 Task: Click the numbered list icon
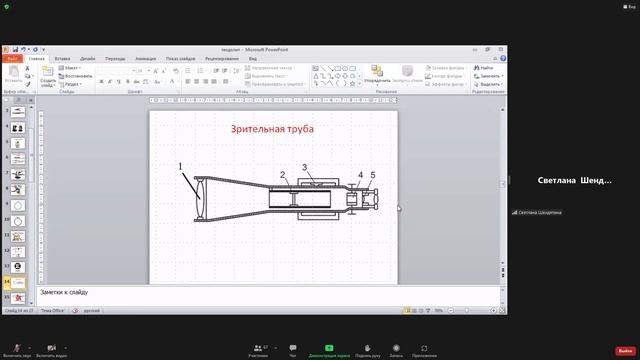click(x=200, y=71)
